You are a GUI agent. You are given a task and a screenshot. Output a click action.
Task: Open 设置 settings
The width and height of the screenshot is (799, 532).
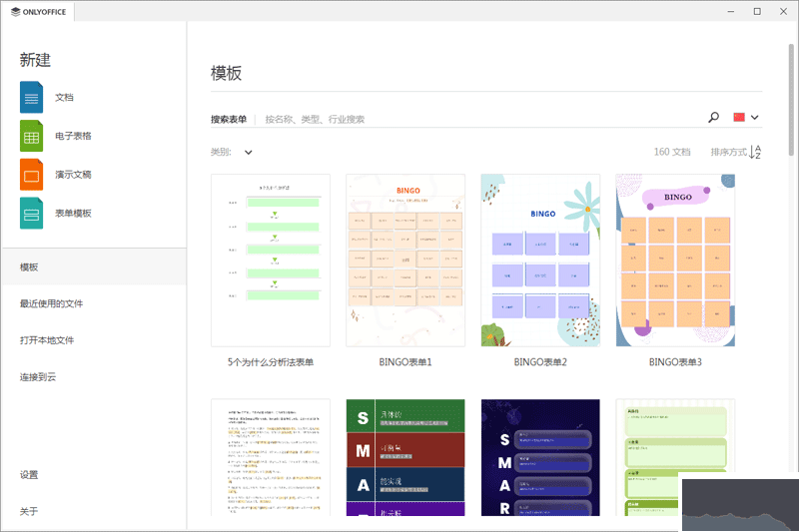pyautogui.click(x=29, y=475)
